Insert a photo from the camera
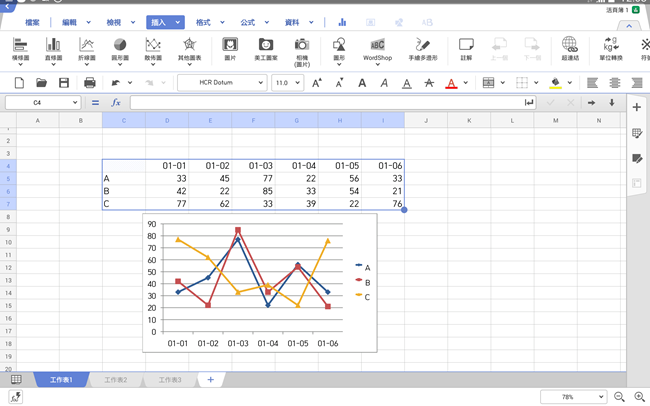This screenshot has width=650, height=406. coord(302,51)
